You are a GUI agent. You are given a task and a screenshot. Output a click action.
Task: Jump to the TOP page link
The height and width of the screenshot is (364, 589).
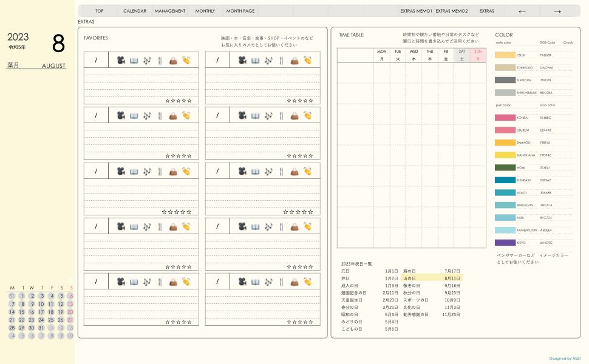pyautogui.click(x=100, y=11)
